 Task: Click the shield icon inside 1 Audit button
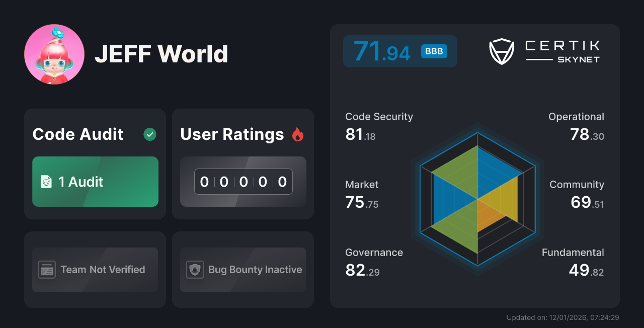coord(46,182)
